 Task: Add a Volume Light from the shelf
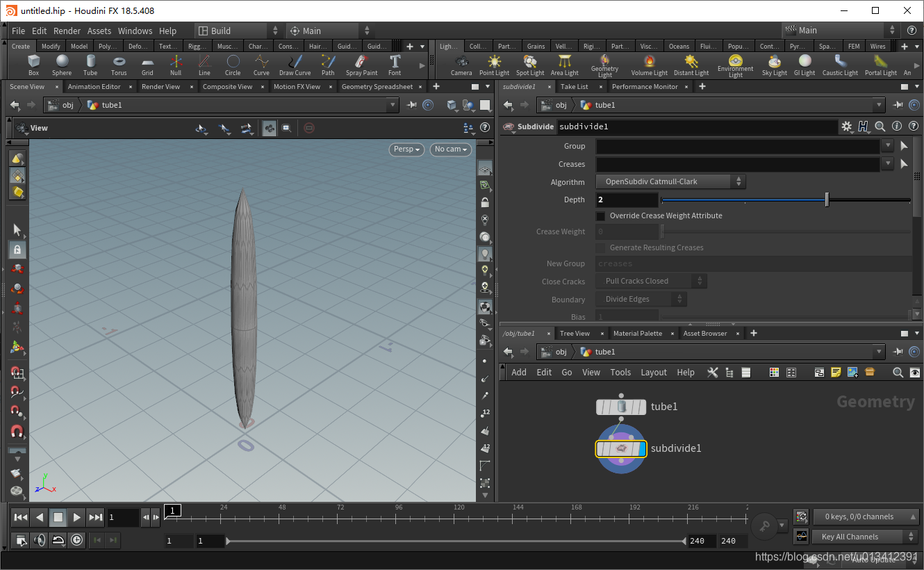pyautogui.click(x=649, y=65)
